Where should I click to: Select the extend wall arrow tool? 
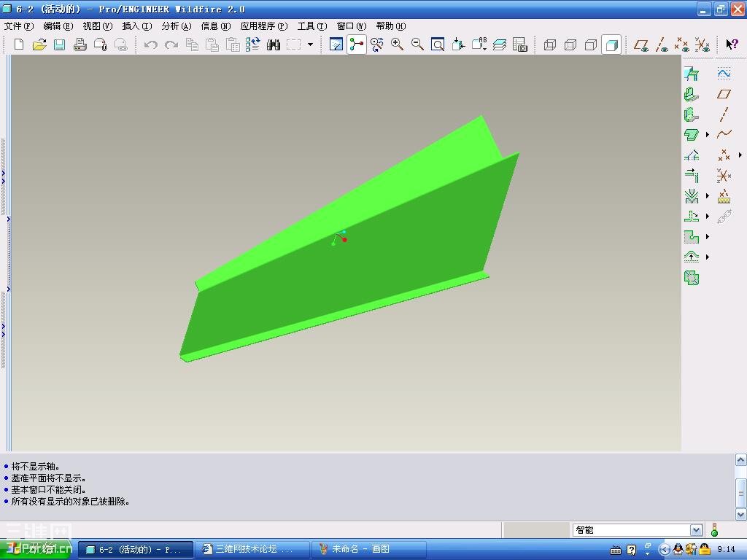click(692, 176)
